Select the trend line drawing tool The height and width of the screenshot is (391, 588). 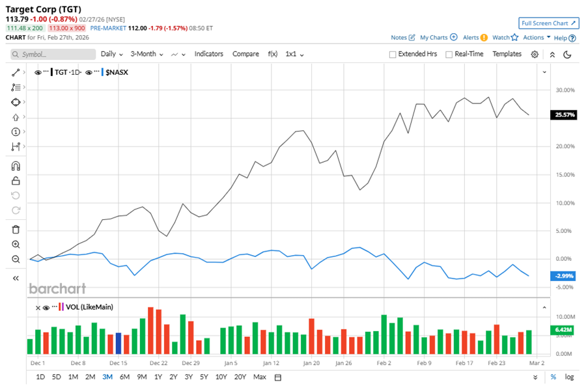coord(16,72)
